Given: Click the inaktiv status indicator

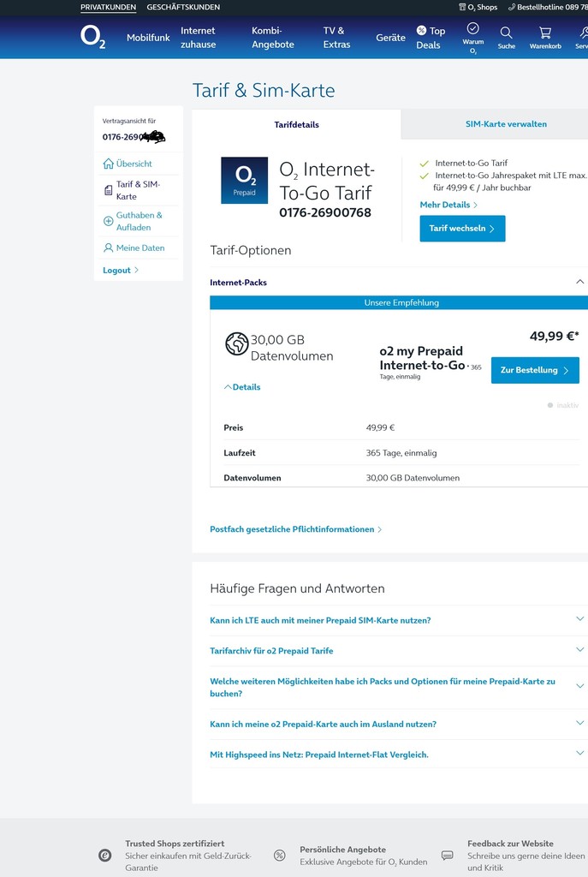Looking at the screenshot, I should click(563, 405).
